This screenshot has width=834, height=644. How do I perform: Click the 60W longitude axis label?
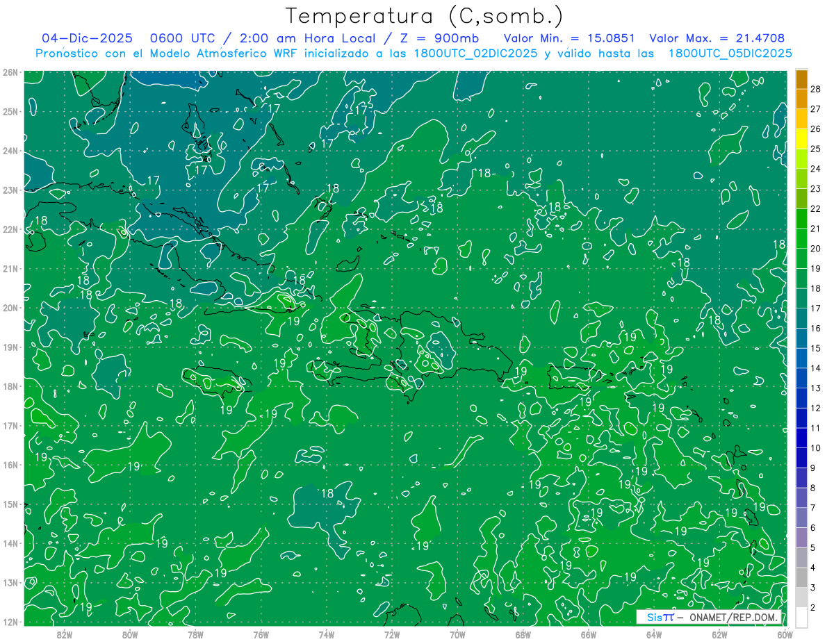[785, 634]
